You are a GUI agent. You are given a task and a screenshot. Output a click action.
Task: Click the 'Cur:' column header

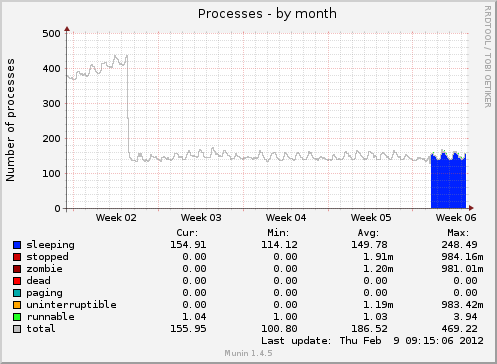[x=187, y=233]
